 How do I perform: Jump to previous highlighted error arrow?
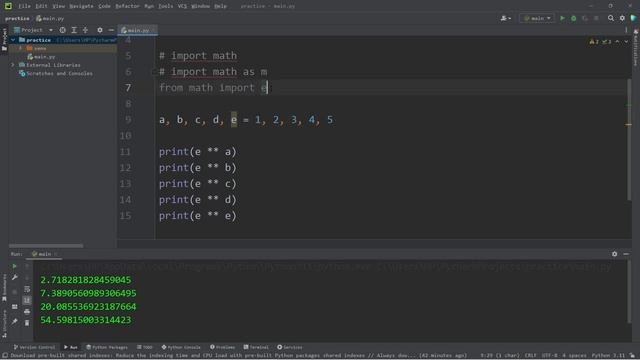click(617, 42)
